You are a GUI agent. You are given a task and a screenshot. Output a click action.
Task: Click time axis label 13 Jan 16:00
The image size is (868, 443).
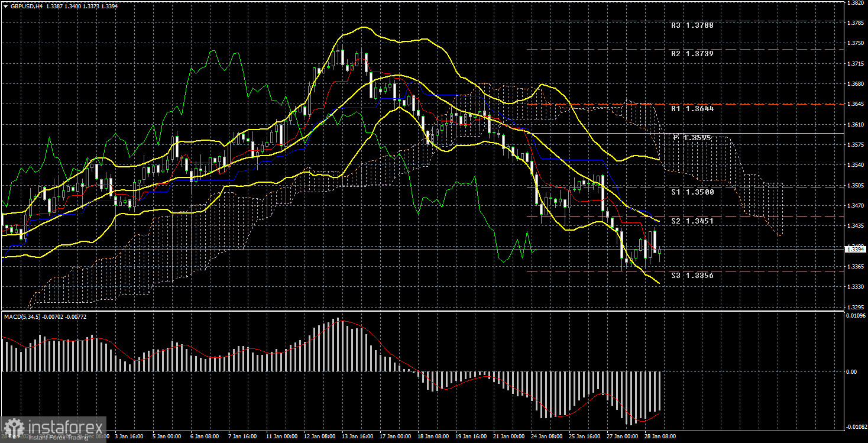click(x=358, y=436)
